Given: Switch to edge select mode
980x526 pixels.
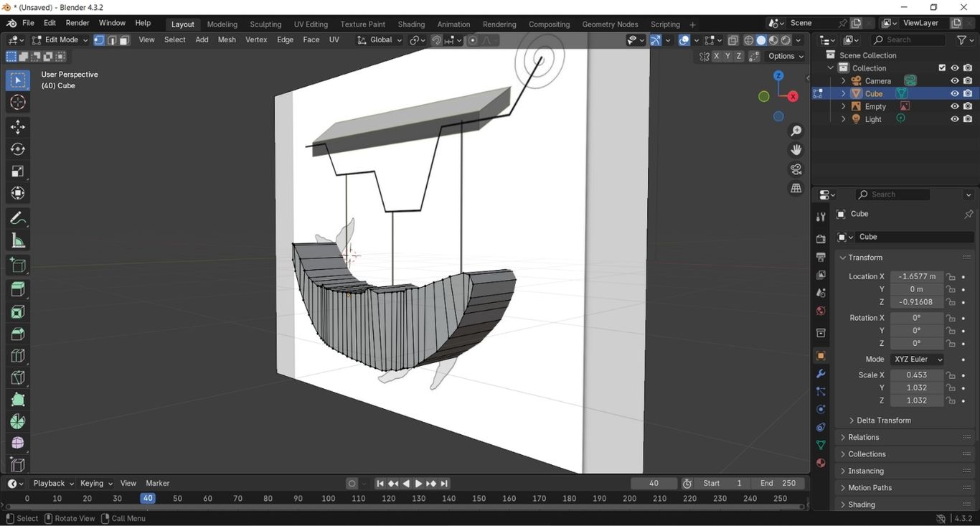Looking at the screenshot, I should point(112,40).
